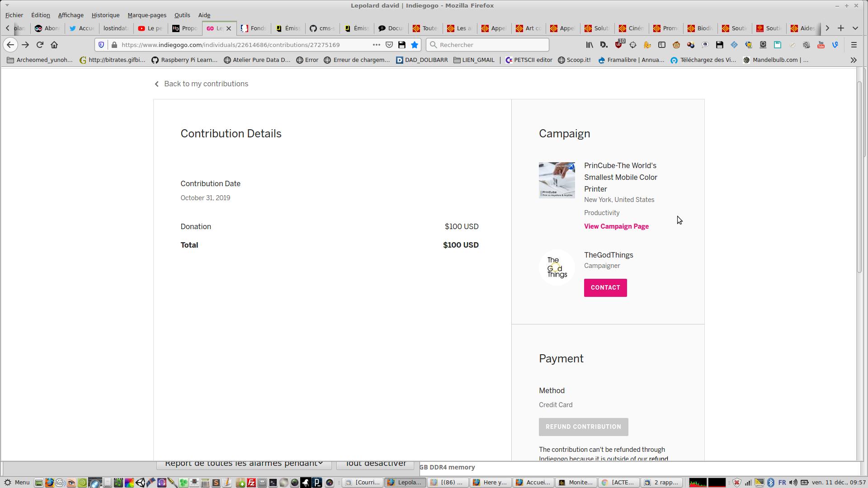Expand the hidden bookmarks overflow chevron

point(854,60)
